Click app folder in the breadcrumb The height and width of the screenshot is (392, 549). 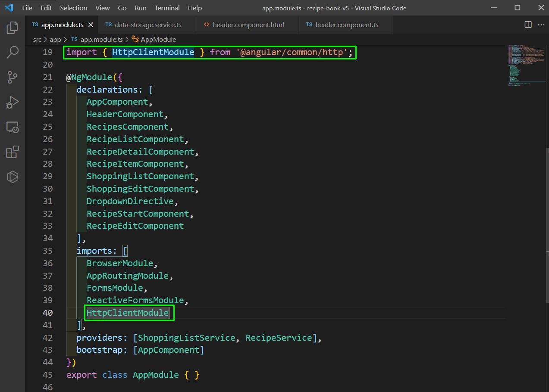point(55,39)
